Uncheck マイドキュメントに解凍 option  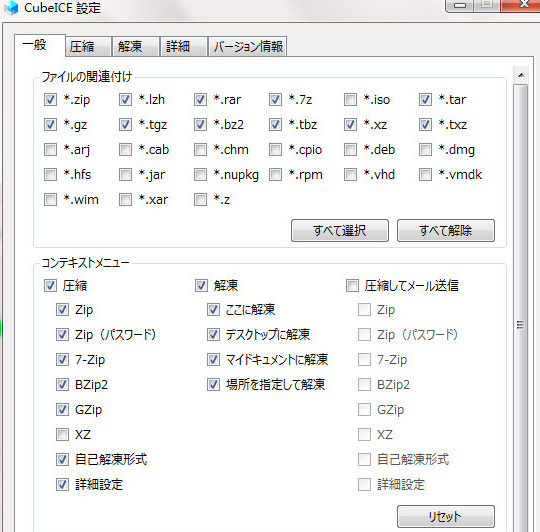click(x=213, y=359)
